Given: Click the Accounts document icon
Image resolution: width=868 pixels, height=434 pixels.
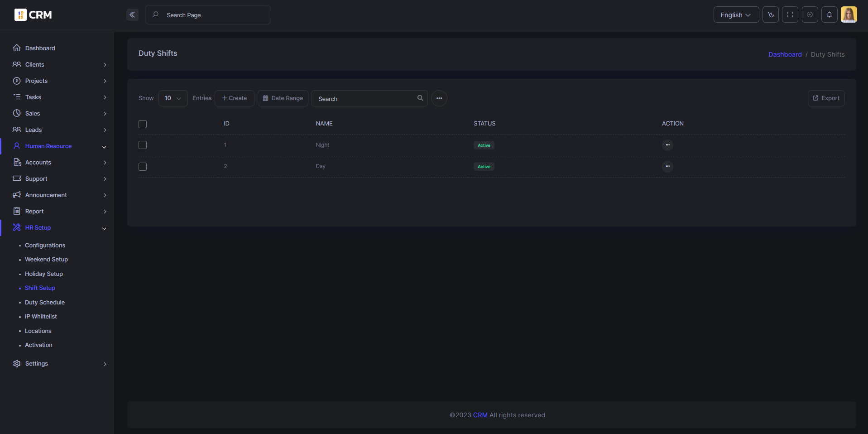Looking at the screenshot, I should [17, 162].
